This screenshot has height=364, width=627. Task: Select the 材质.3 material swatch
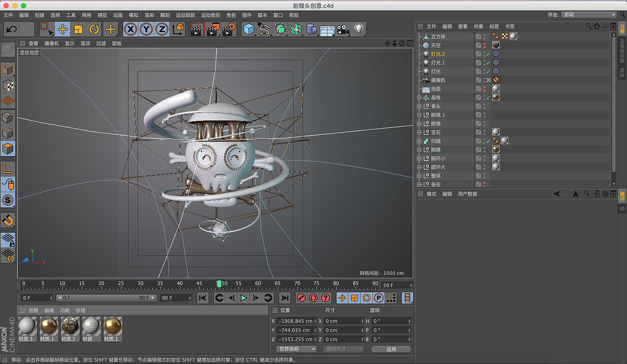(27, 329)
